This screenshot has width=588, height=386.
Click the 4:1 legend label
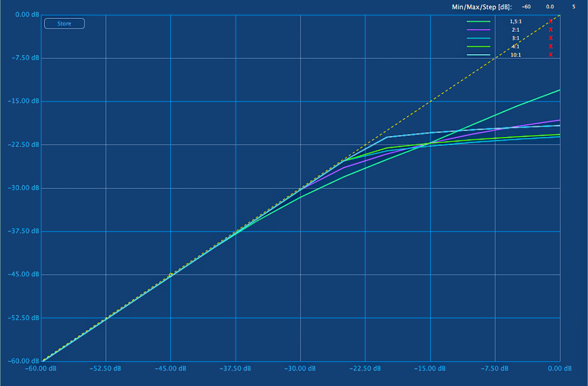coord(516,46)
